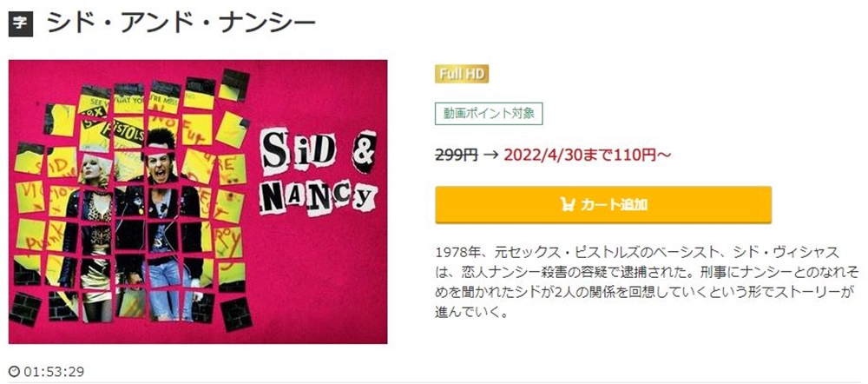Click the clock icon near duration
The width and height of the screenshot is (868, 384).
coord(14,371)
